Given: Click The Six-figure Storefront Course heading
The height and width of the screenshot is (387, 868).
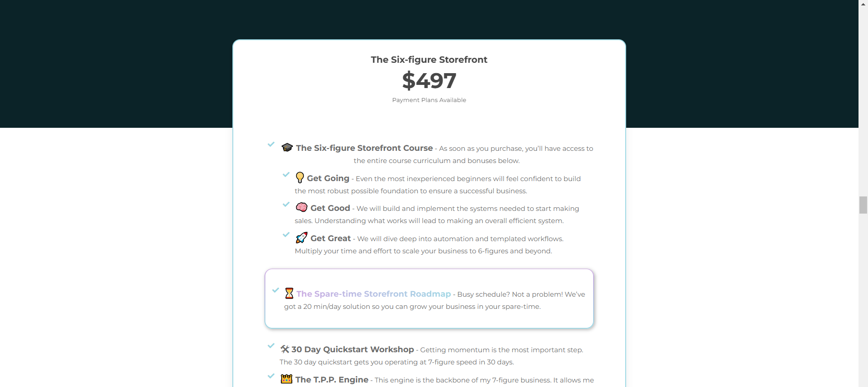Looking at the screenshot, I should click(364, 148).
